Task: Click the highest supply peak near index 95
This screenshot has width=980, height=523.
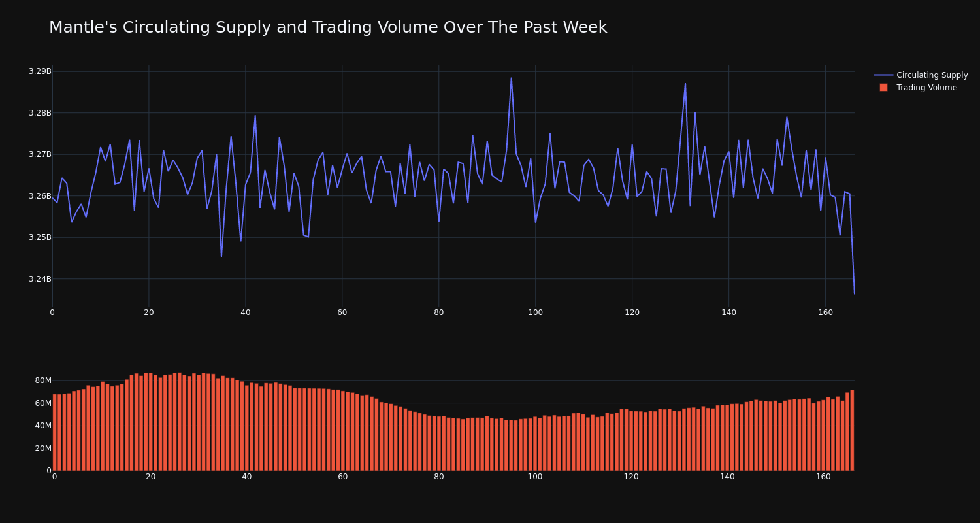Action: tap(512, 78)
